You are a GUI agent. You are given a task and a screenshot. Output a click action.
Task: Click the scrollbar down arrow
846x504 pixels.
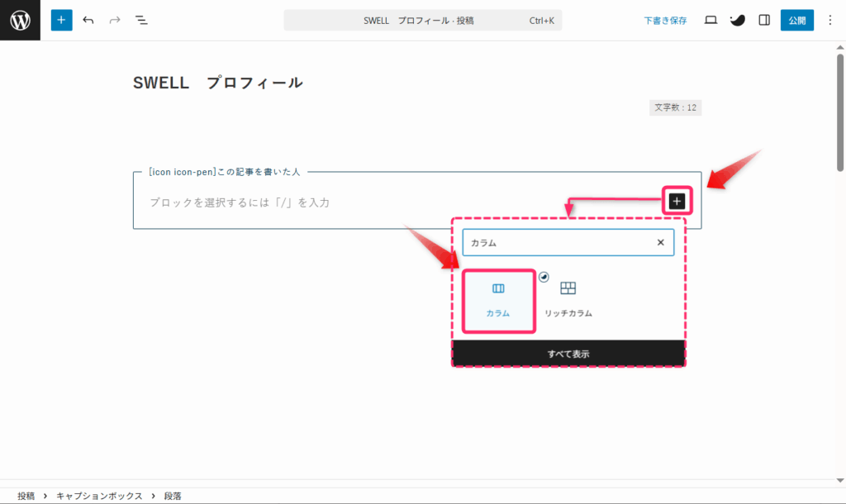pos(840,480)
